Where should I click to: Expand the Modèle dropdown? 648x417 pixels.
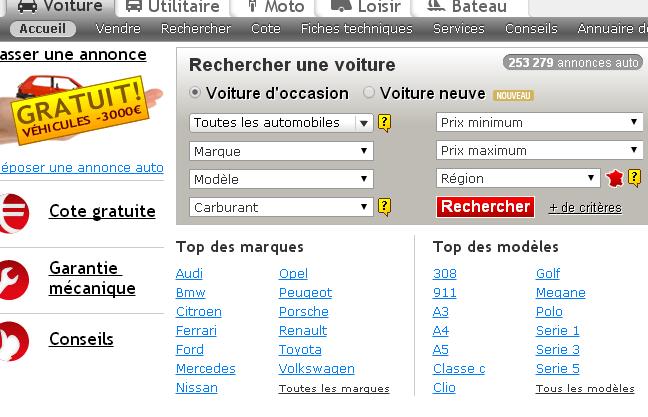click(x=281, y=179)
